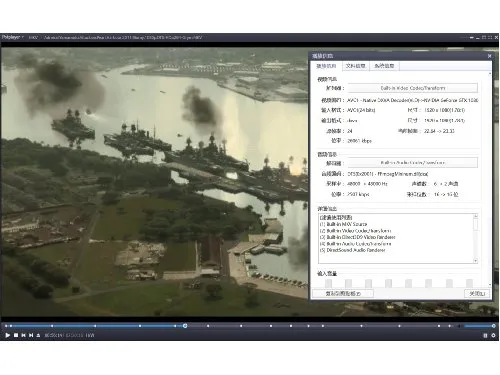Toggle the playlist panel icon beside the gear
Viewport: 500px width, 375px height.
pos(485,335)
